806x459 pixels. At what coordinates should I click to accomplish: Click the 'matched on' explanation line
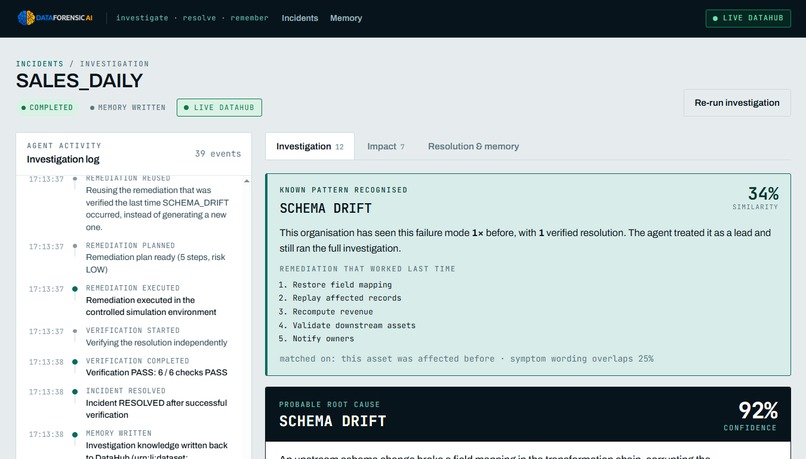point(466,359)
